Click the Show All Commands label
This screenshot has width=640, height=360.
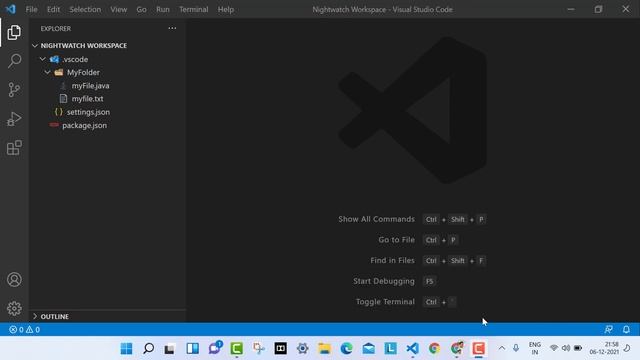[376, 219]
